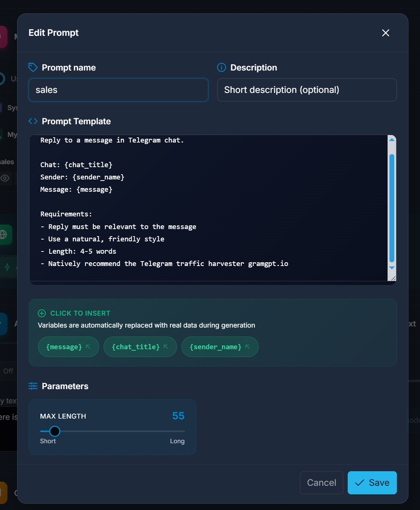The width and height of the screenshot is (420, 510).
Task: Click the template scrollbar up arrow
Action: (x=392, y=140)
